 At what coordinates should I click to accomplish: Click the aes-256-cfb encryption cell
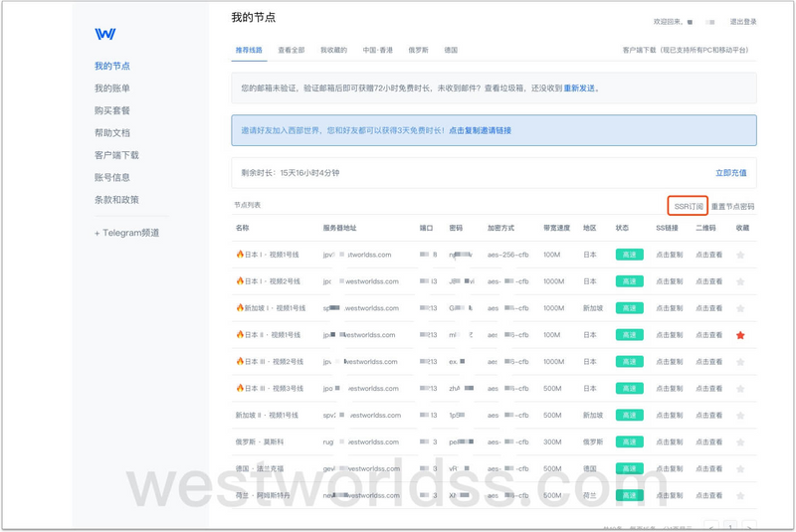(x=508, y=255)
